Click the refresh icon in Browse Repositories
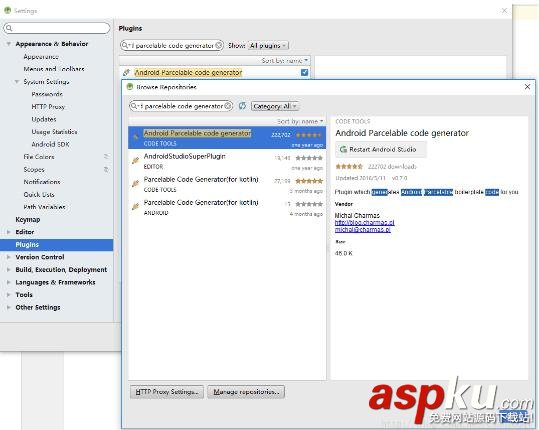Screen dimensions: 539x430 [x=242, y=106]
